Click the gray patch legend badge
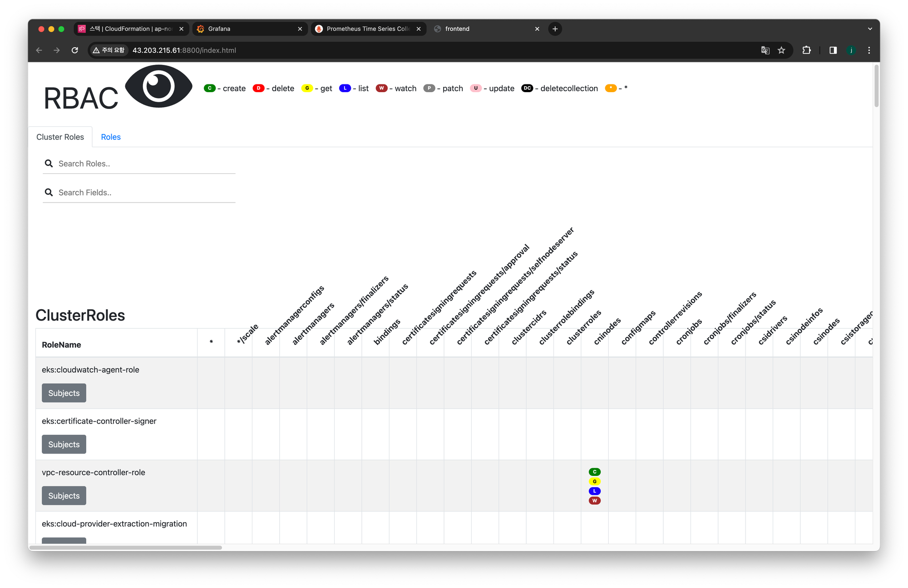 pyautogui.click(x=429, y=88)
